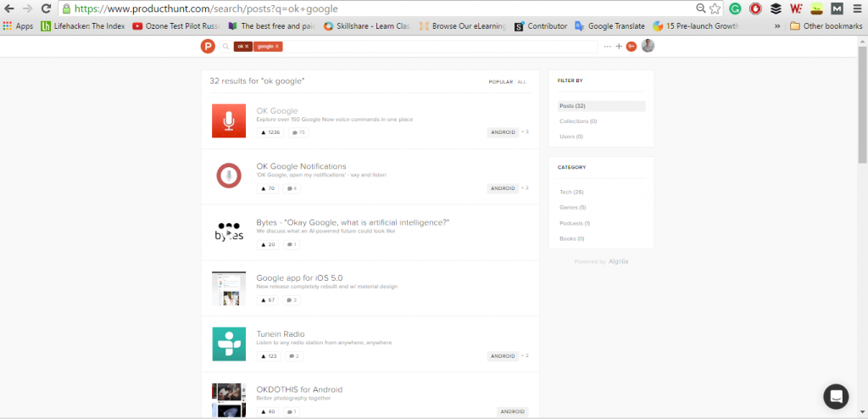
Task: Open Other bookmarks folder
Action: point(826,26)
